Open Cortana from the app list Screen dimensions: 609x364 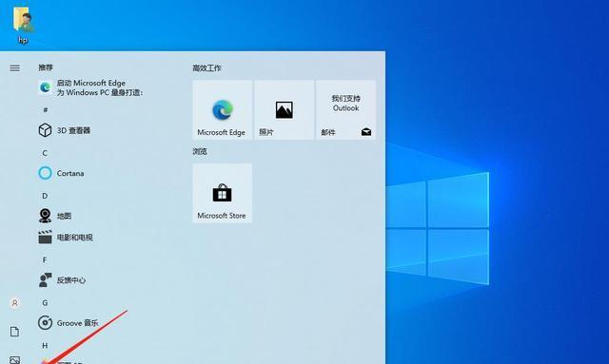pos(61,173)
